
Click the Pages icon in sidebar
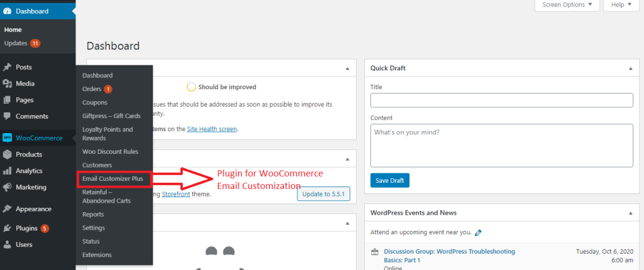click(x=7, y=100)
